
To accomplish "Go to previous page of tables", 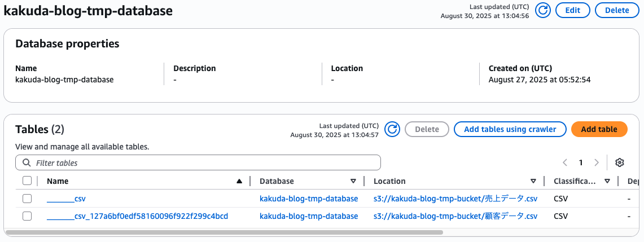I will click(x=565, y=162).
